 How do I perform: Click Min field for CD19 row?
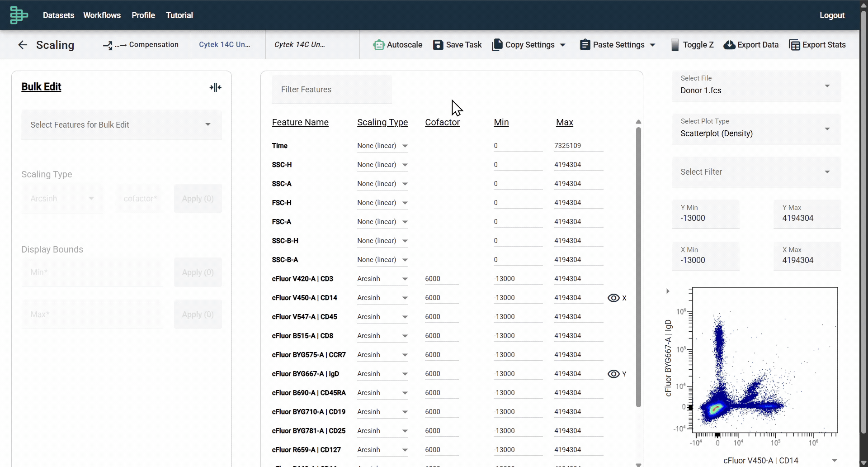(x=518, y=412)
